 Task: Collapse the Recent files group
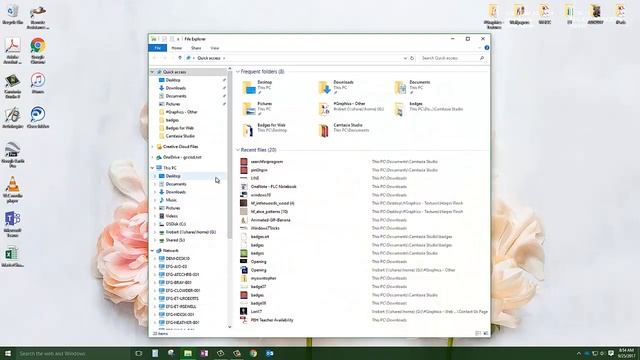[x=238, y=150]
